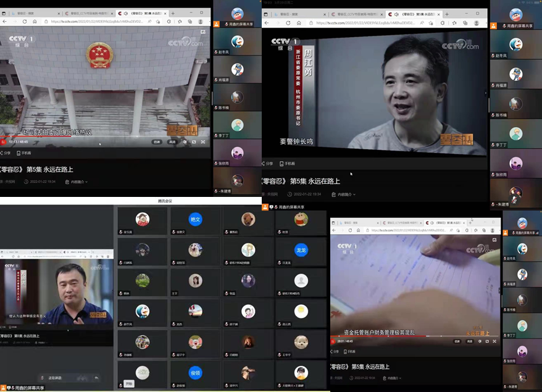Click the picture-in-picture icon atop the emblem video
The height and width of the screenshot is (392, 542).
coord(203,32)
